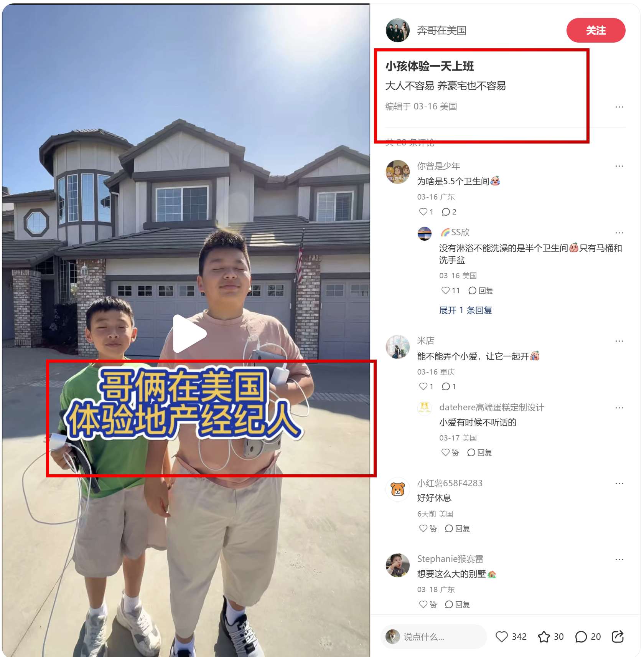The width and height of the screenshot is (644, 657).
Task: Reply to datehere高端蛋糕定制设计's comment
Action: (x=479, y=452)
